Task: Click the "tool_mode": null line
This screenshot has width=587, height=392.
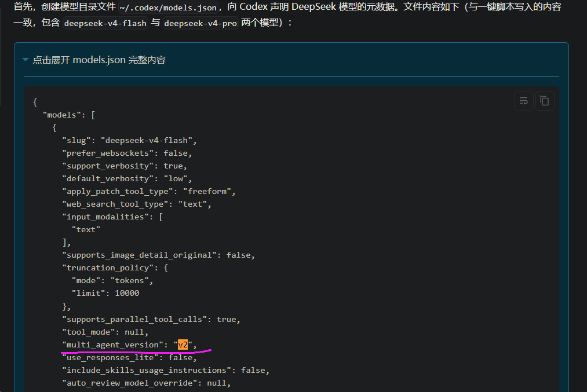Action: coord(105,332)
